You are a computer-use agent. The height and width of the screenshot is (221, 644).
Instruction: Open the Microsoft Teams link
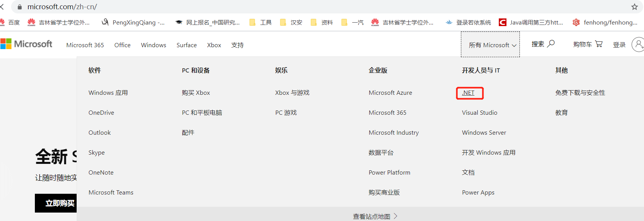tap(111, 193)
